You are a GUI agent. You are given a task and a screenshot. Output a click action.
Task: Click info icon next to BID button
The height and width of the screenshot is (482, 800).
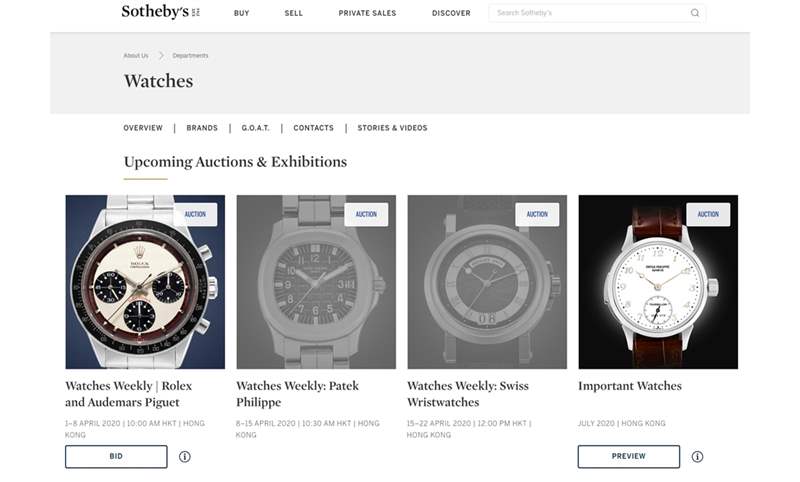point(185,457)
